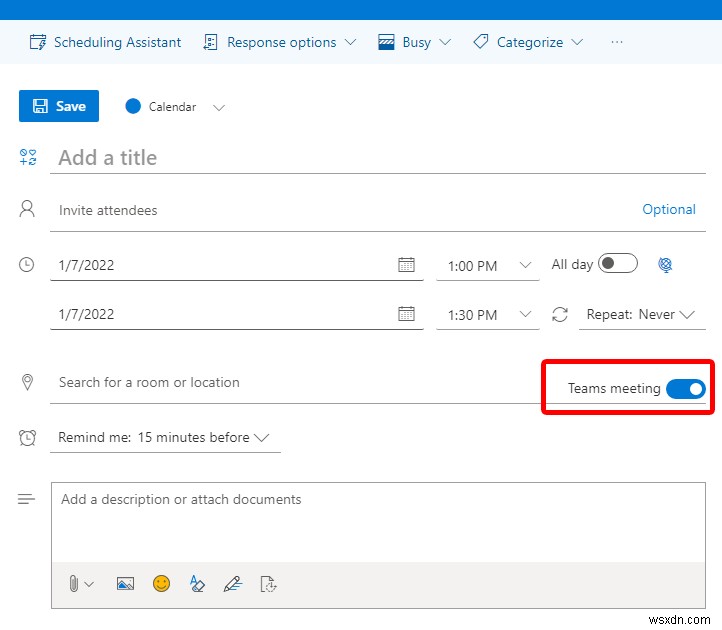Screen dimensions: 722x630
Task: Click the Busy status icon
Action: point(386,42)
